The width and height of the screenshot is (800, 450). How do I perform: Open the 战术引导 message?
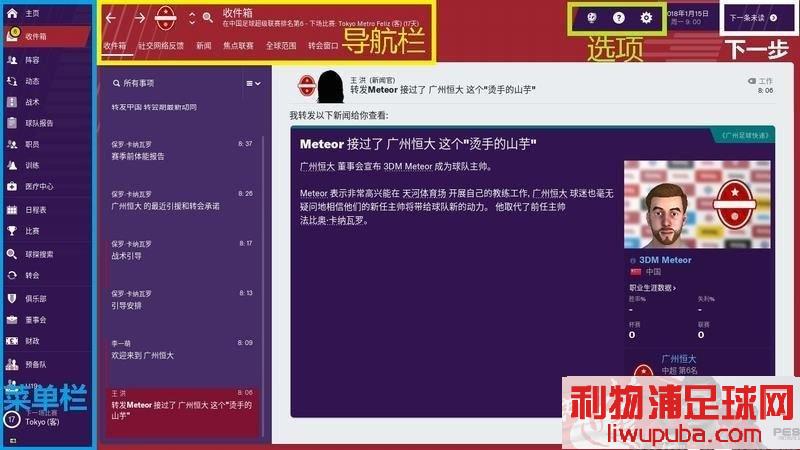point(182,250)
